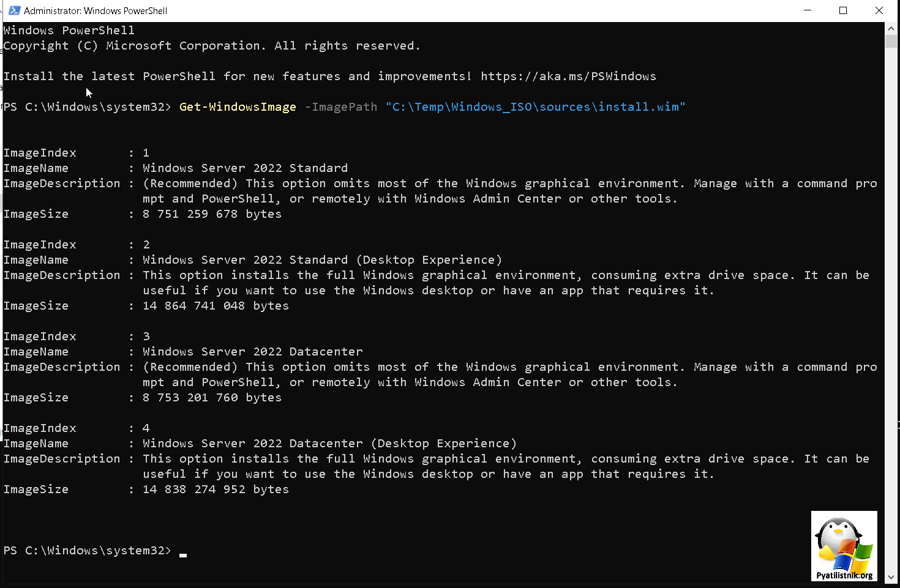Click the install.wim path string

coord(536,107)
